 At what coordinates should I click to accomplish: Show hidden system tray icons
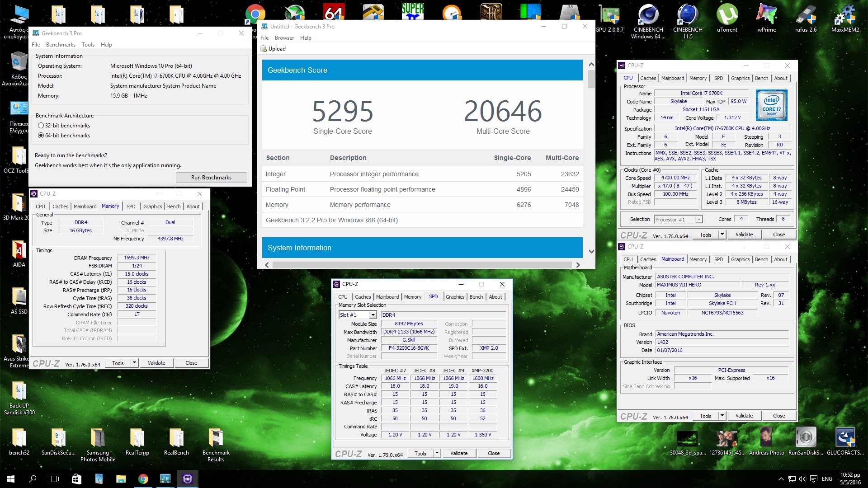coord(781,479)
